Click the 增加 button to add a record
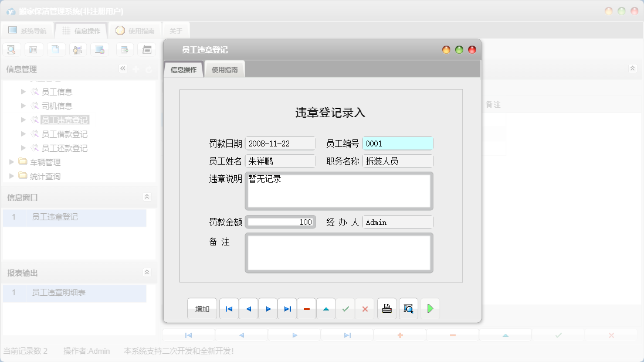Screen dimensions: 644x362 click(x=202, y=309)
